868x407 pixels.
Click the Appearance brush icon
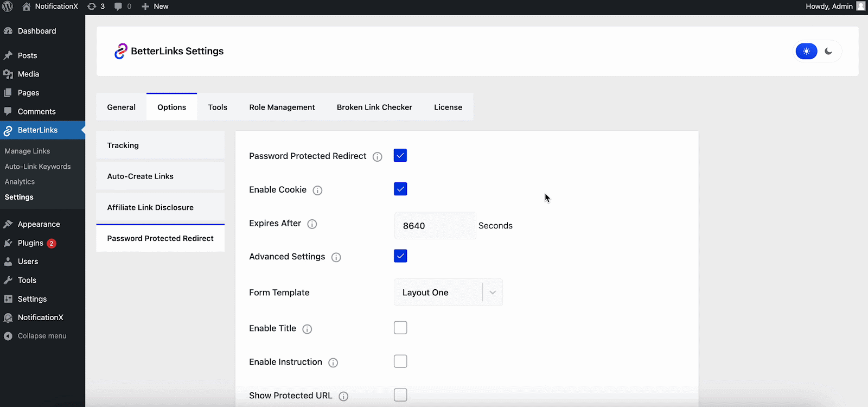pyautogui.click(x=8, y=224)
